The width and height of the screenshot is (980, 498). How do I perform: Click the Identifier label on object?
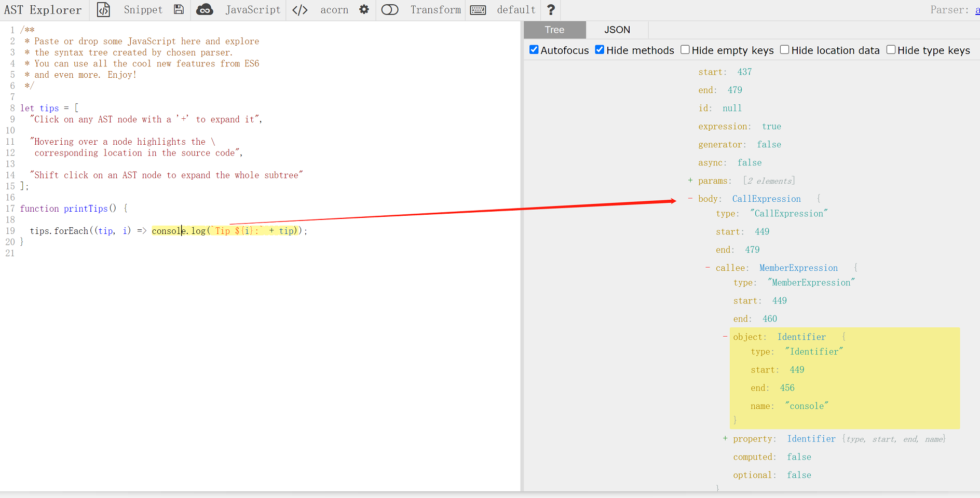(x=801, y=337)
